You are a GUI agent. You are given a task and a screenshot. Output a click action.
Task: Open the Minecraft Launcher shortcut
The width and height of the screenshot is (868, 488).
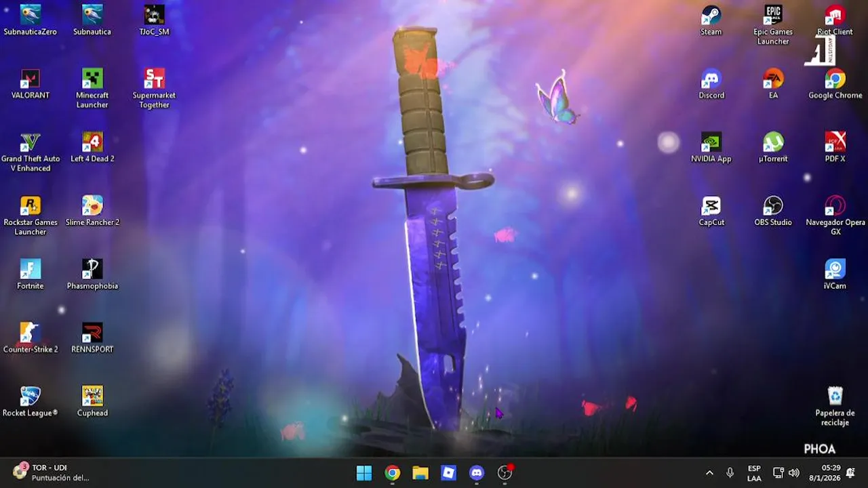(92, 88)
